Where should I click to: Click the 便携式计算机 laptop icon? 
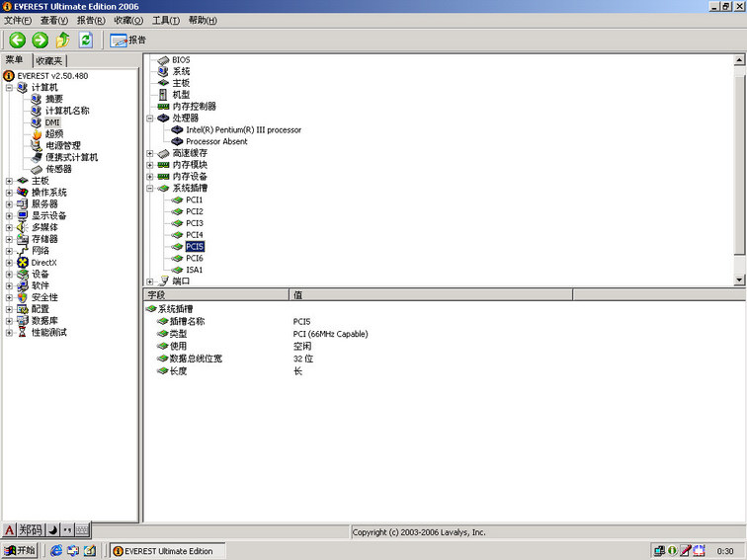37,158
